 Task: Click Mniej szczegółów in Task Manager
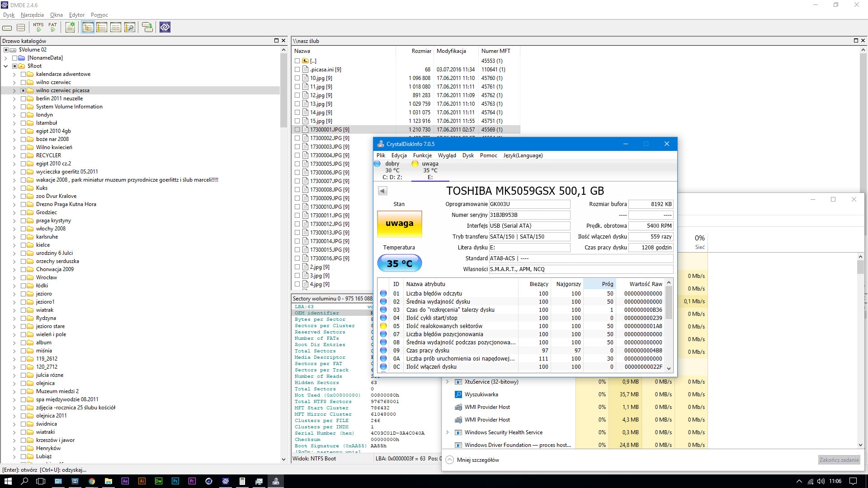(x=472, y=460)
